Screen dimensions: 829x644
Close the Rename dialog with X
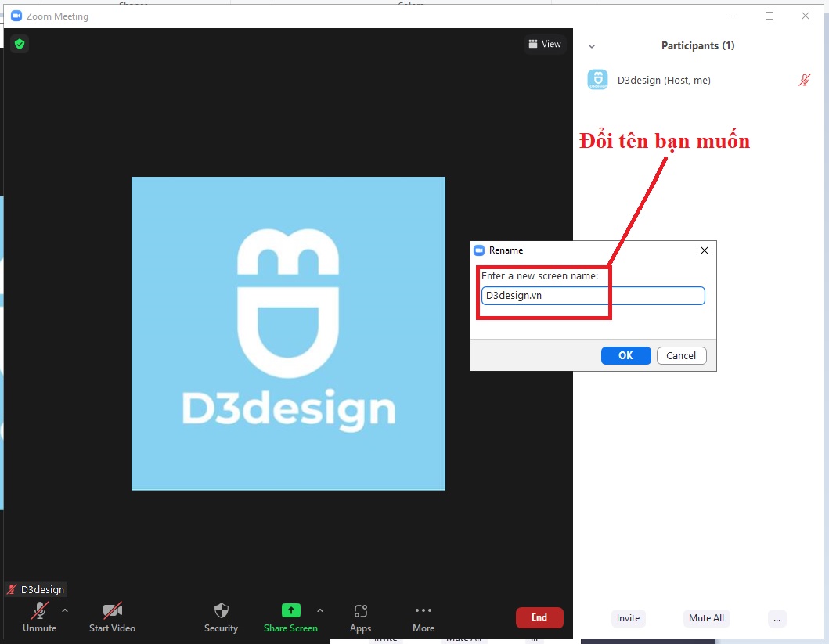point(705,250)
